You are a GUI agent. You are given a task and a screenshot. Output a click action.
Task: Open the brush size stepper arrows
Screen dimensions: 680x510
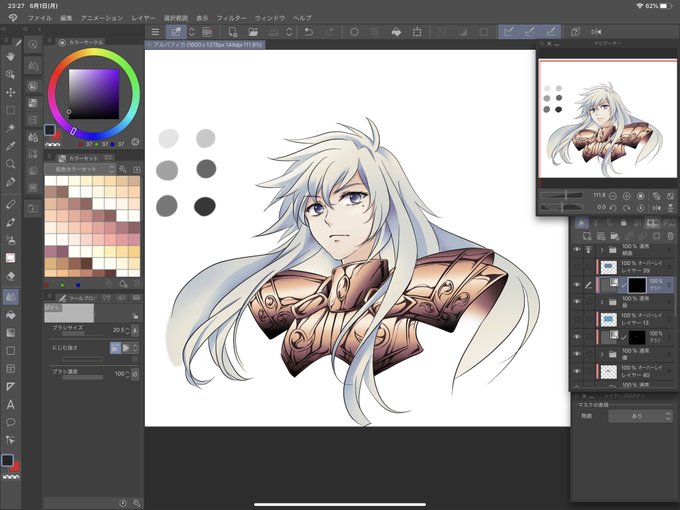[x=127, y=331]
